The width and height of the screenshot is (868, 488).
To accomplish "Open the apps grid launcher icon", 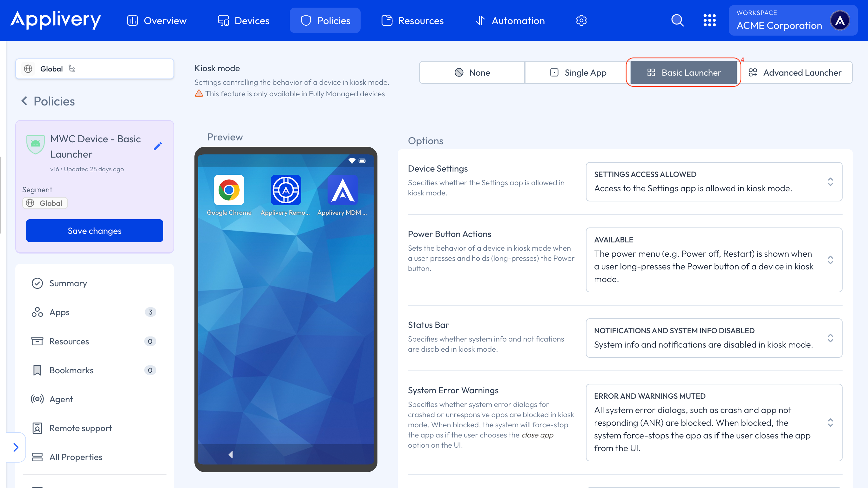I will [x=709, y=21].
